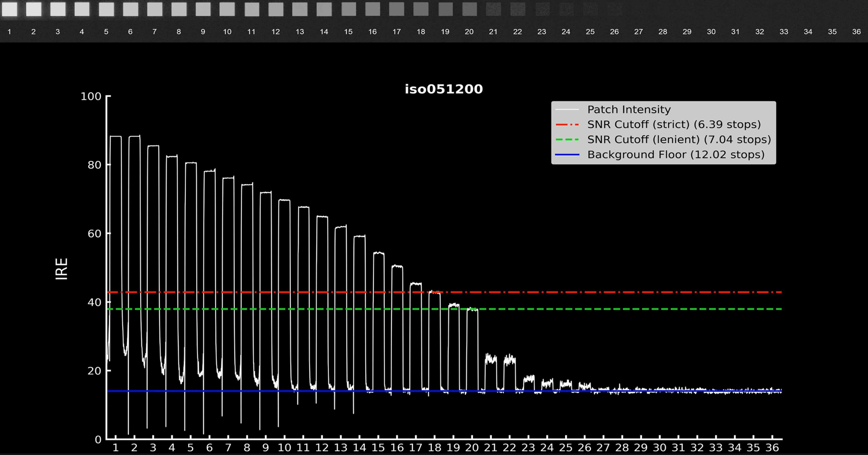Click x-axis tick label 21 below the plot
The height and width of the screenshot is (455, 868).
pos(491,448)
